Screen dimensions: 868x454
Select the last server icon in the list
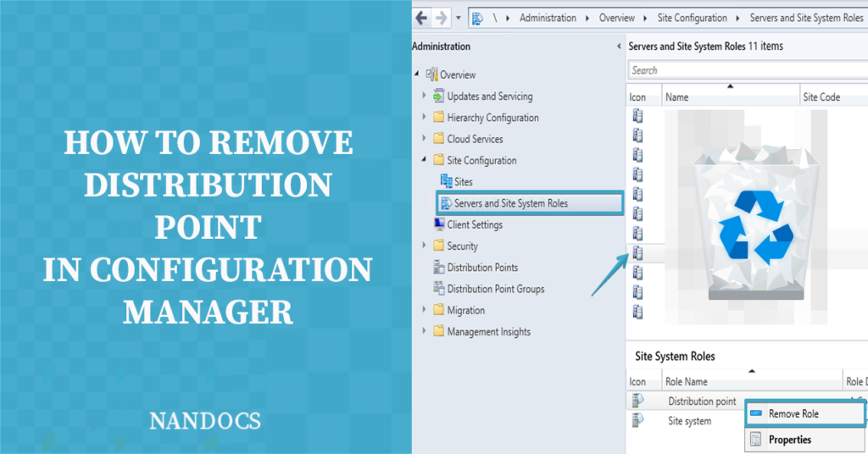pyautogui.click(x=637, y=313)
